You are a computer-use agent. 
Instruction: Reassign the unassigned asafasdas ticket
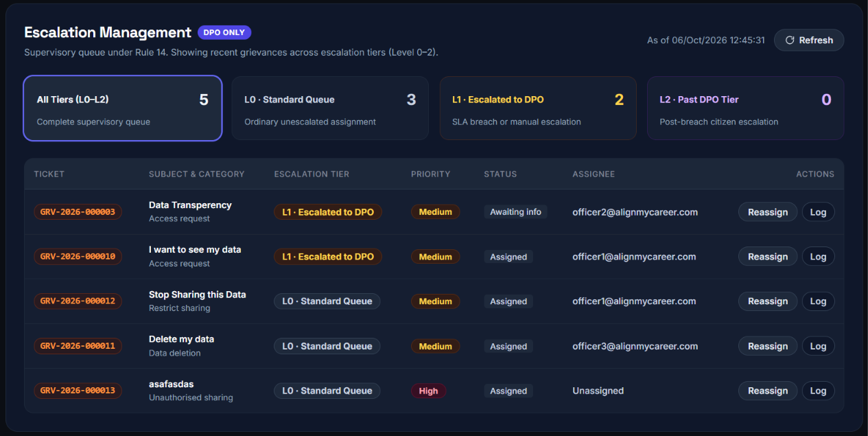click(x=768, y=391)
